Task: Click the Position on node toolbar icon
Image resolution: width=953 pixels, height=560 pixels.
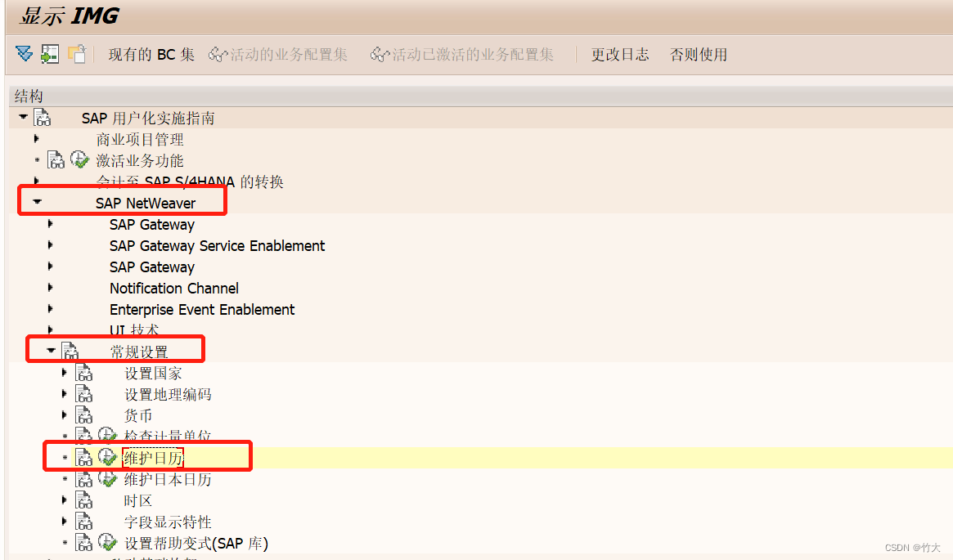Action: [x=50, y=54]
